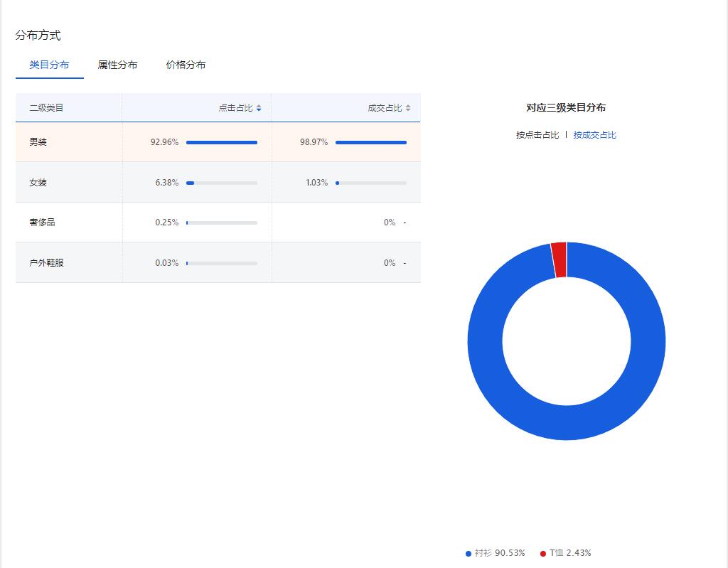Viewport: 728px width, 568px height.
Task: Click the 按点击占比 view option
Action: (x=537, y=135)
